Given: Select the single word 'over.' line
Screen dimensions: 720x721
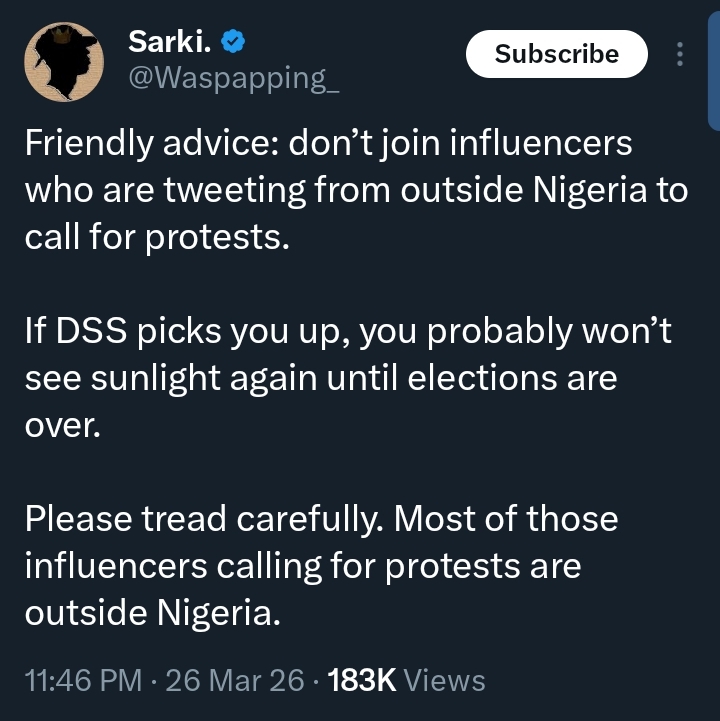Looking at the screenshot, I should pyautogui.click(x=62, y=426).
